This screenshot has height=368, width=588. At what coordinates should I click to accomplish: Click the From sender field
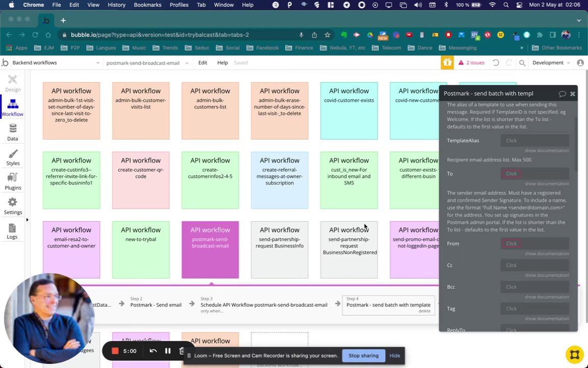point(535,243)
